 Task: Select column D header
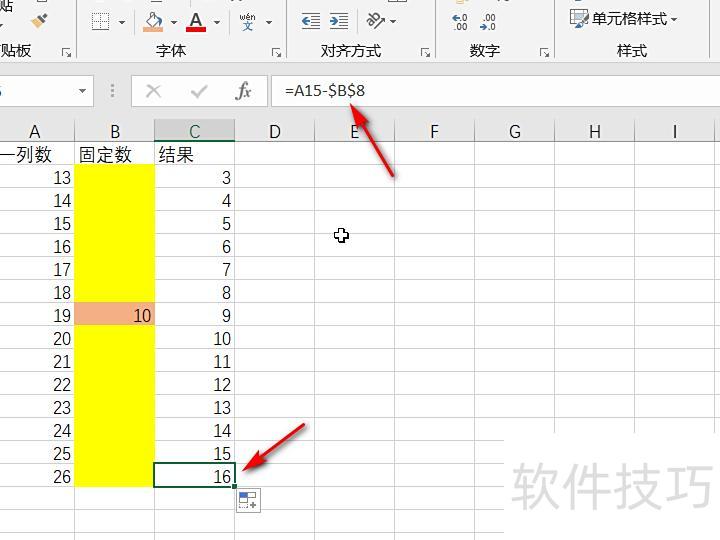pos(275,131)
